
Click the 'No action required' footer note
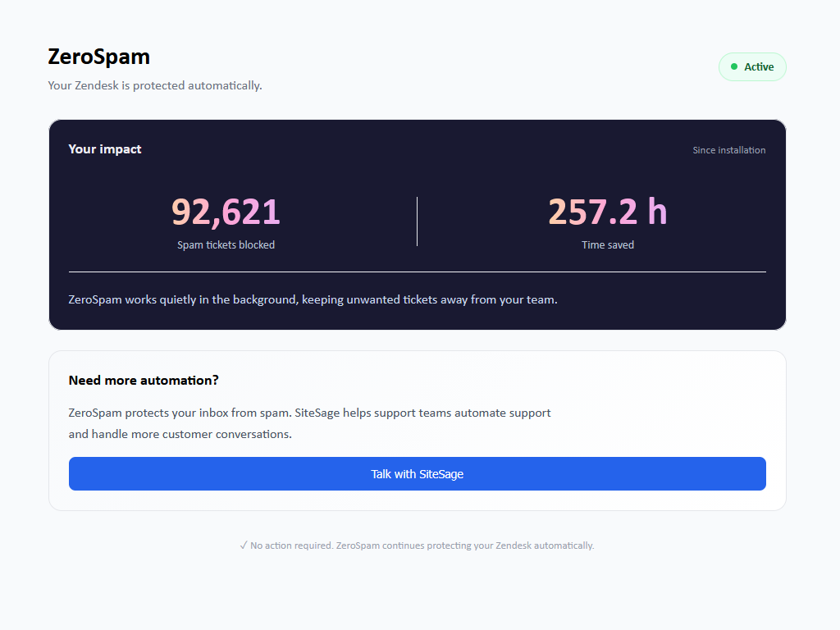[417, 546]
